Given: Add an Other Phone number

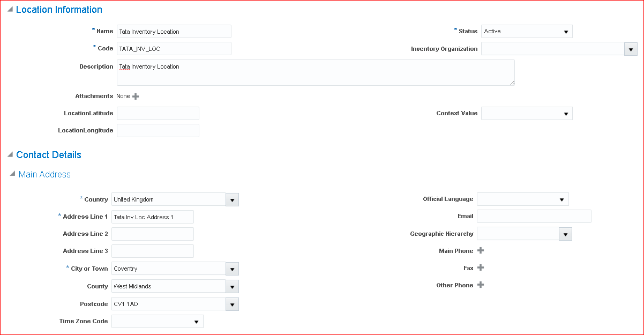Looking at the screenshot, I should point(481,285).
